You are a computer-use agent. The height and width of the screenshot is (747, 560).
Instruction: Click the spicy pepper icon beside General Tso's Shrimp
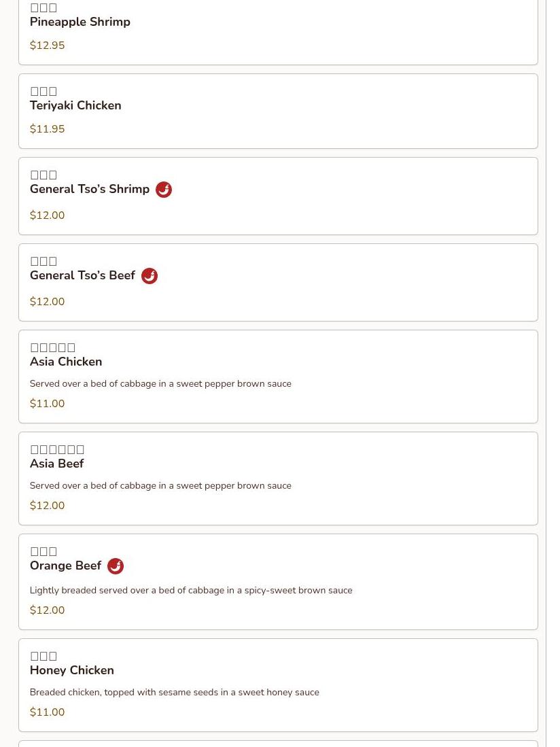click(x=163, y=190)
